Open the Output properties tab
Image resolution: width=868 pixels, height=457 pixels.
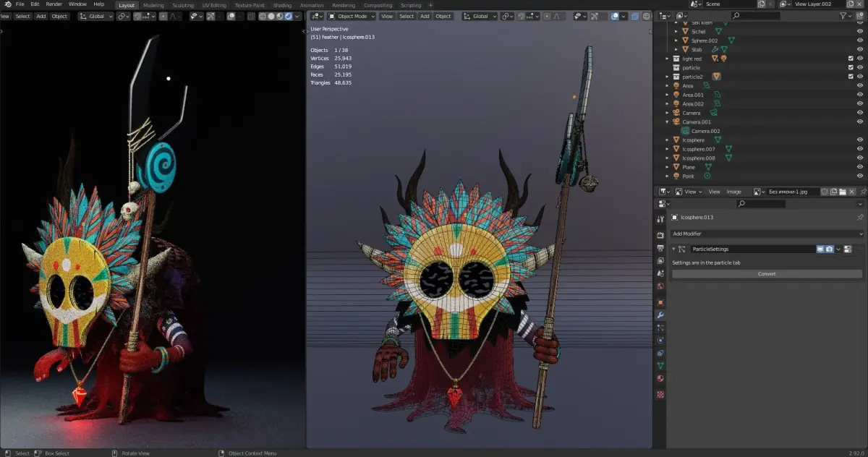(660, 248)
